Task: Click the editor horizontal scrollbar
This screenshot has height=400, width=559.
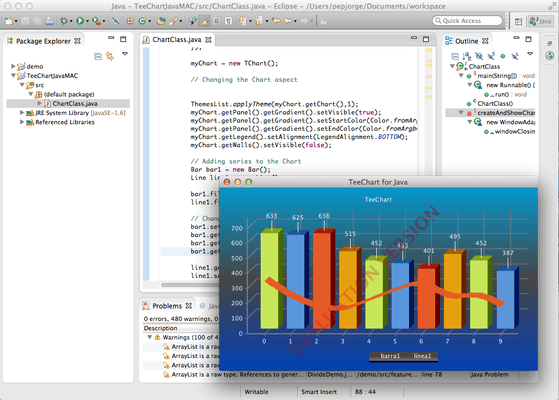Action: pyautogui.click(x=189, y=285)
